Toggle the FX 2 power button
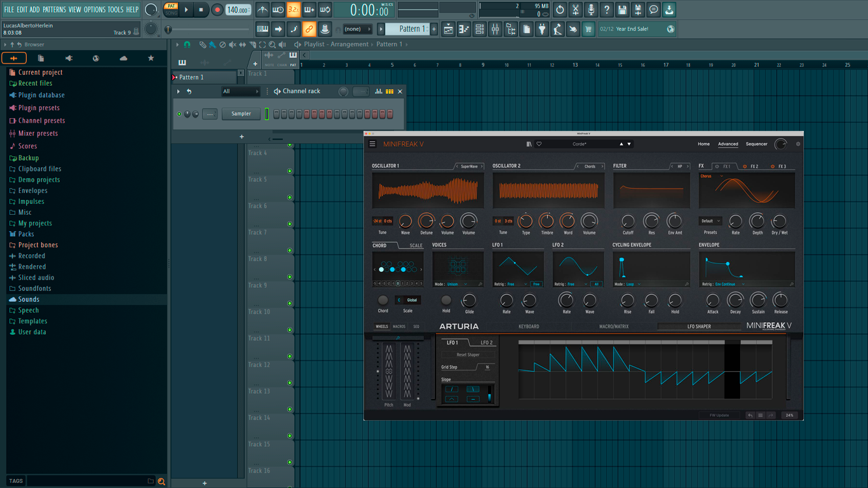Image resolution: width=868 pixels, height=488 pixels. point(745,166)
